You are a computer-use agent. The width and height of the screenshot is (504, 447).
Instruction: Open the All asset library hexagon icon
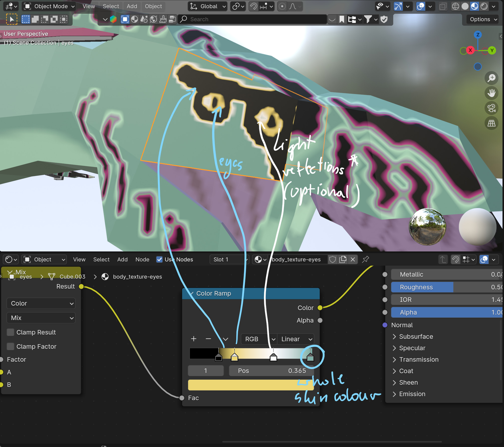114,19
